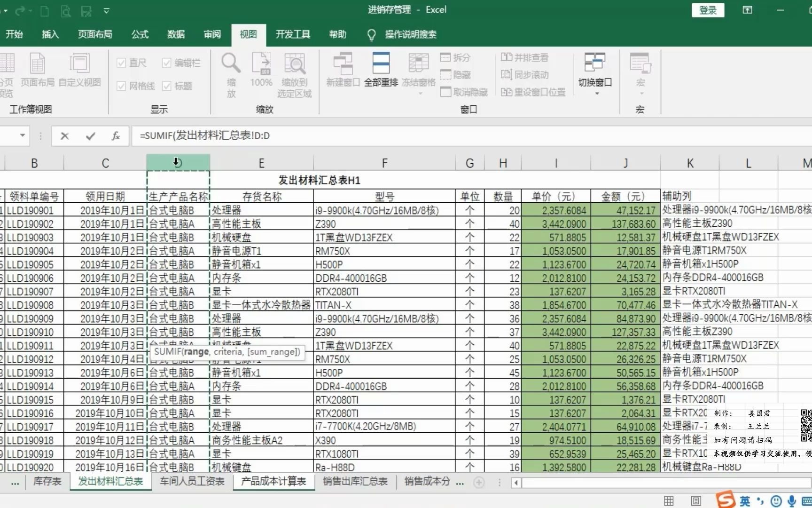Image resolution: width=812 pixels, height=508 pixels.
Task: Open the Macros (宏) dropdown
Action: [640, 74]
